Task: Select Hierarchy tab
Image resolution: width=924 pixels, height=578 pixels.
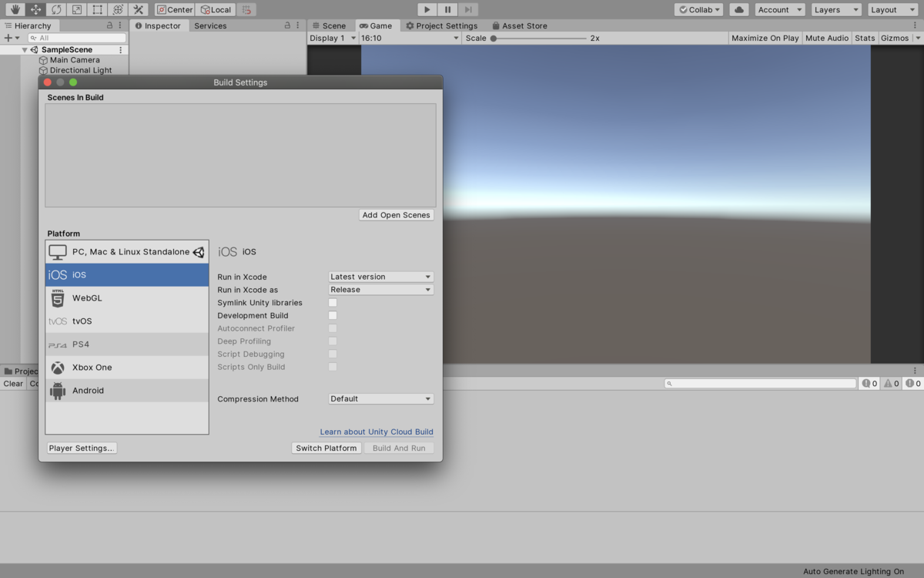Action: click(28, 25)
